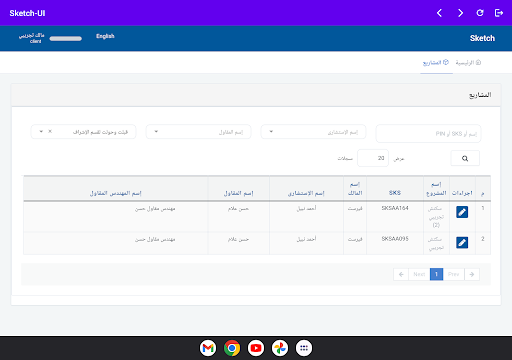Viewport: 512px width, 360px height.
Task: Expand the supervision department dropdown arrow
Action: [x=41, y=131]
